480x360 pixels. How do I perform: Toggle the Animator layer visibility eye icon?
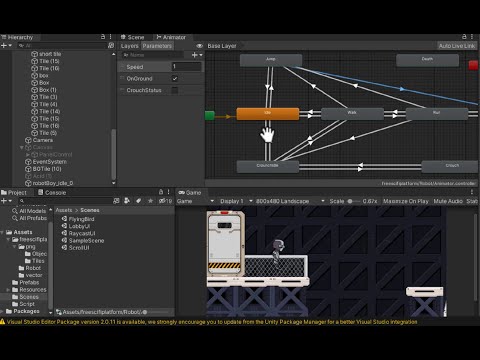pyautogui.click(x=199, y=46)
